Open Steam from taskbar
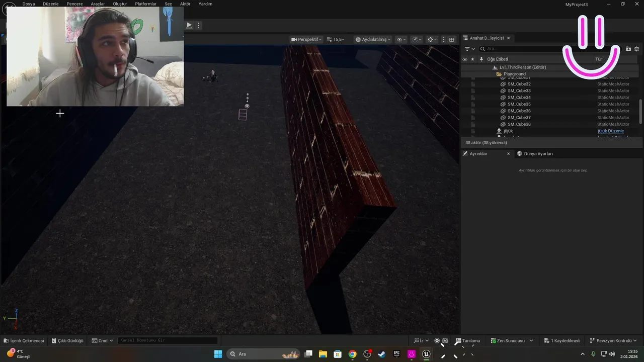The image size is (644, 362). point(382,354)
